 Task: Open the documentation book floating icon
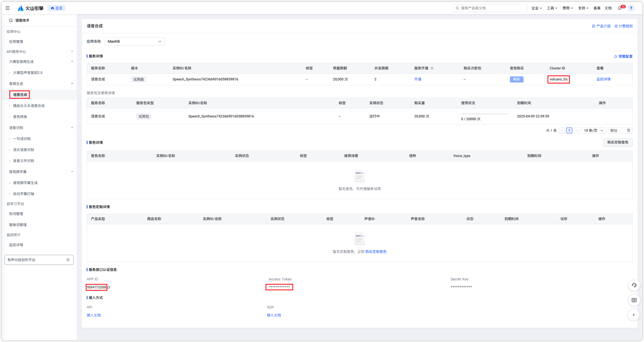[x=634, y=300]
